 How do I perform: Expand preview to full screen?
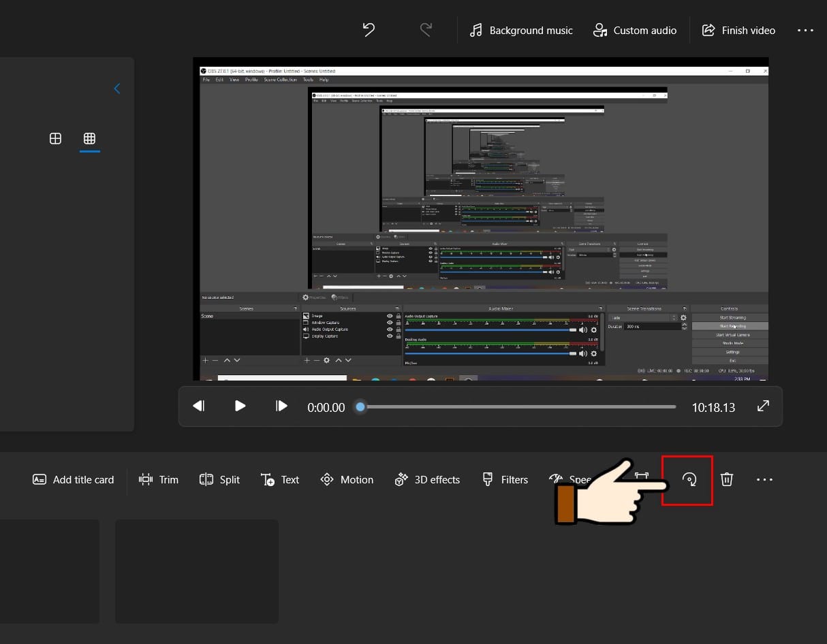click(763, 406)
